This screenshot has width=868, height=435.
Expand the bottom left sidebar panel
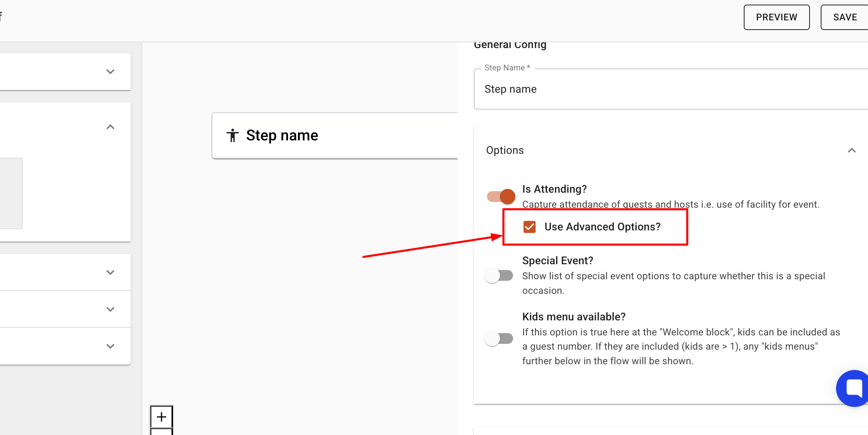[110, 346]
